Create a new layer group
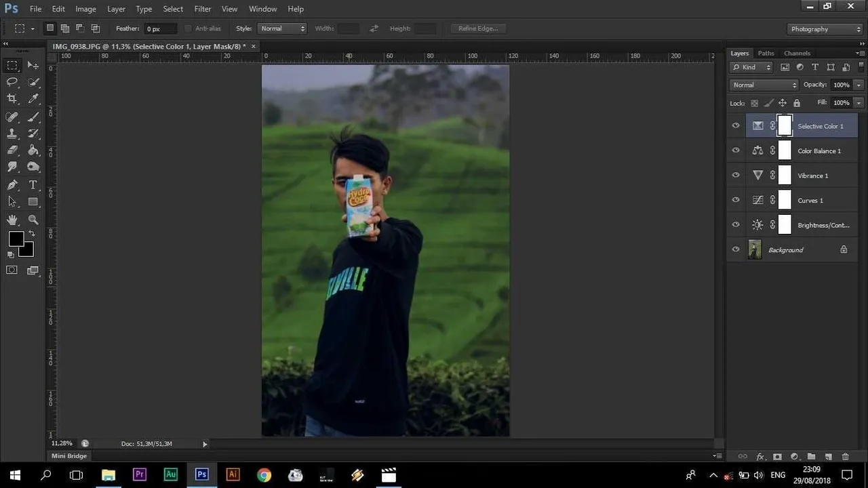 (x=811, y=457)
